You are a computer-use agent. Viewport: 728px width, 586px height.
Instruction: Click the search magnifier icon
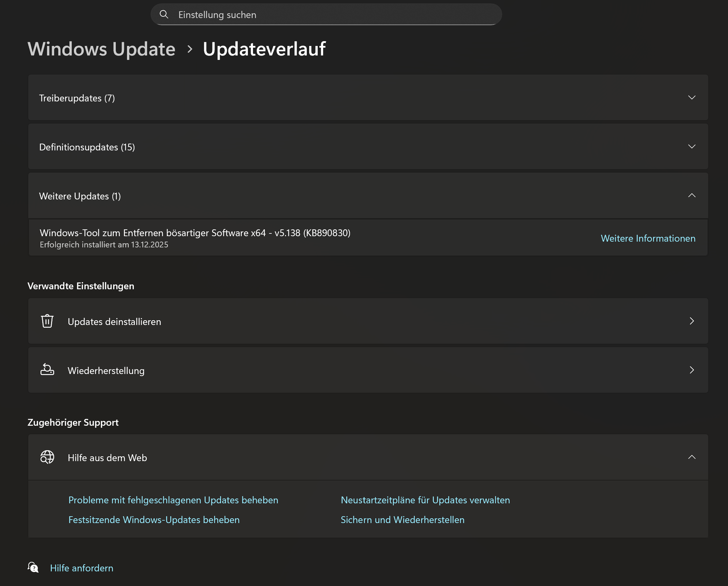[164, 14]
